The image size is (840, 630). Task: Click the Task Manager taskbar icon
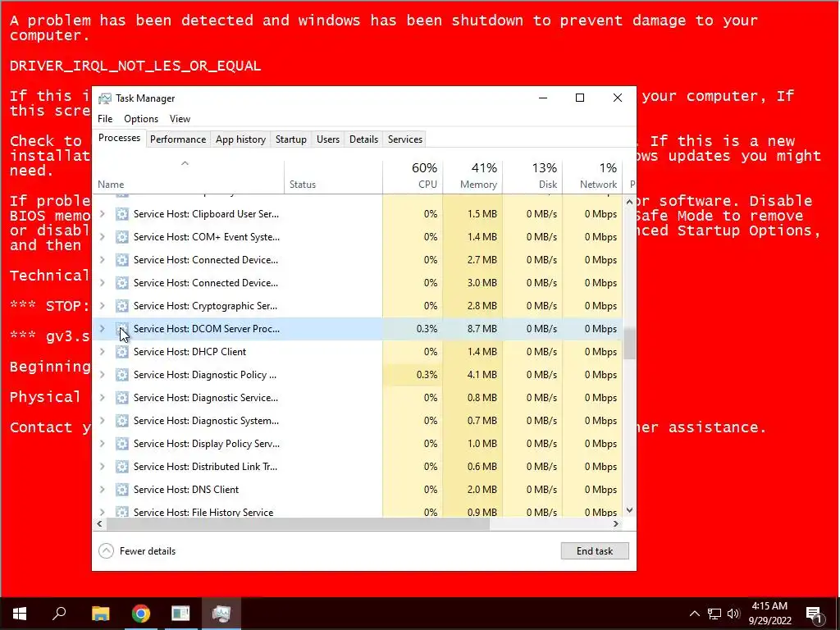click(221, 614)
